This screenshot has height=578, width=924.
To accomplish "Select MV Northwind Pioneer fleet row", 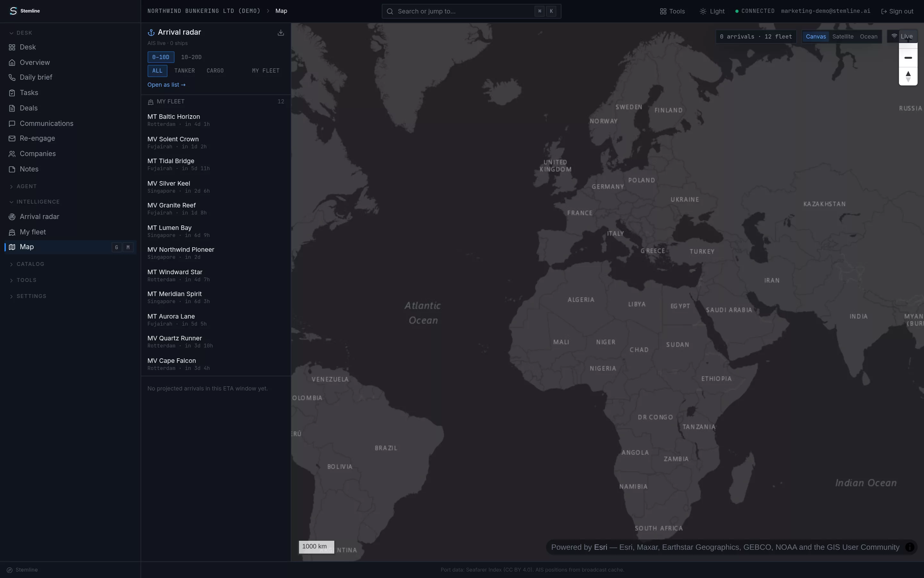I will point(216,253).
